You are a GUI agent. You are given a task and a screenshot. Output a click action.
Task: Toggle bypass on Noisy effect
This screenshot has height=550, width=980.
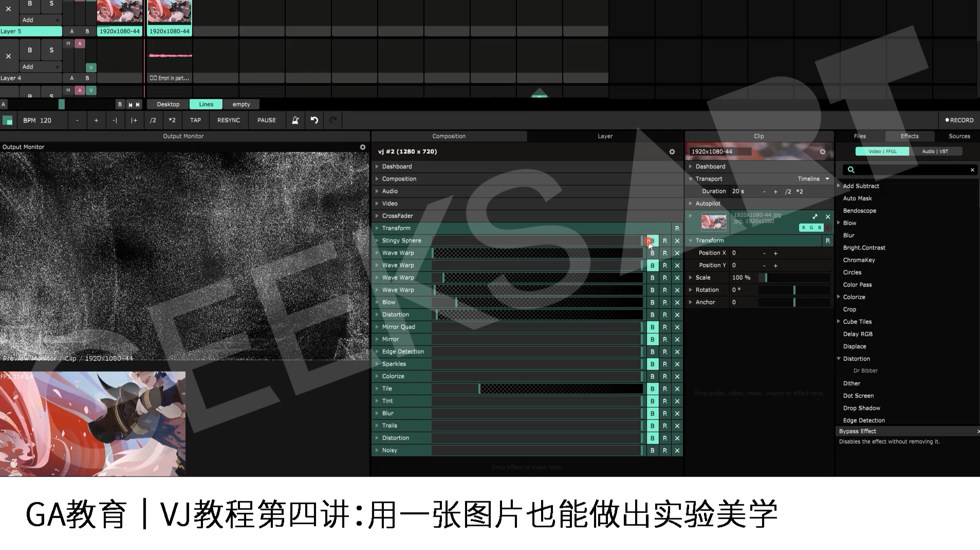pos(653,450)
